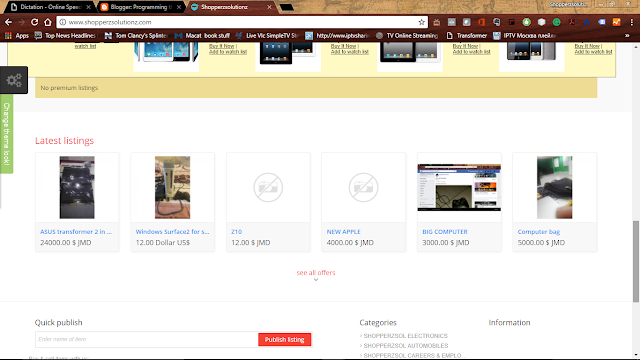
Task: Open a new browser tab
Action: tap(287, 7)
